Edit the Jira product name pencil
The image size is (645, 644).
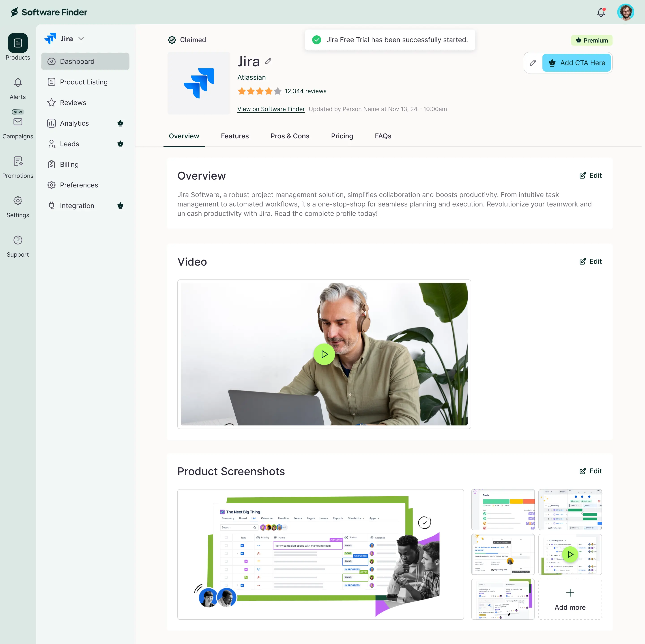click(268, 61)
